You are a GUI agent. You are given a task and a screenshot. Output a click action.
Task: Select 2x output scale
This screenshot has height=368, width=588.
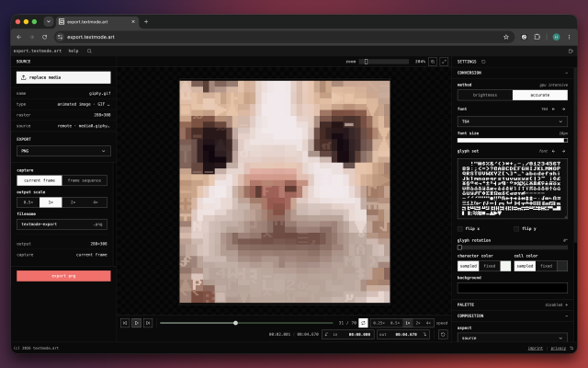click(73, 202)
